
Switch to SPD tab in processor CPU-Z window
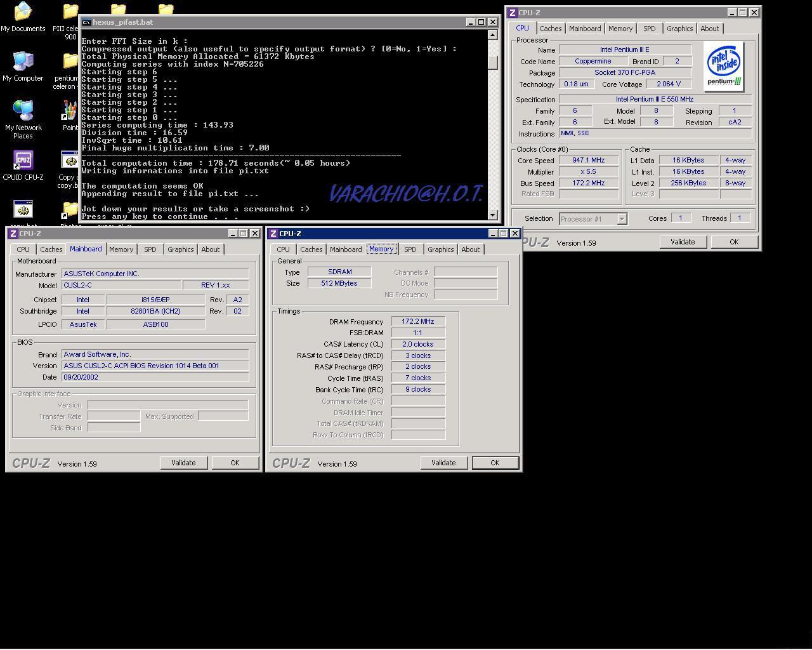point(649,29)
